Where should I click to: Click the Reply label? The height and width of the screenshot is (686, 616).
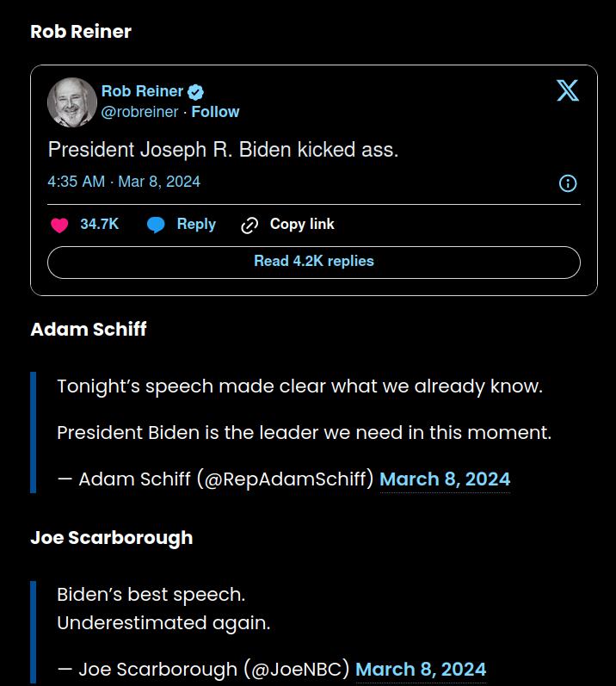tap(196, 224)
